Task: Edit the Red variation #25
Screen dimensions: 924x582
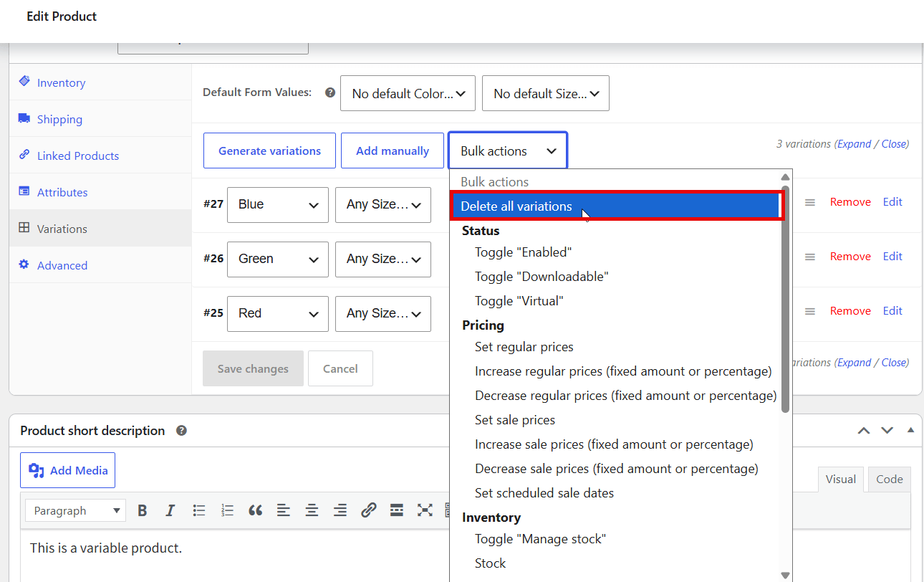Action: pyautogui.click(x=892, y=311)
